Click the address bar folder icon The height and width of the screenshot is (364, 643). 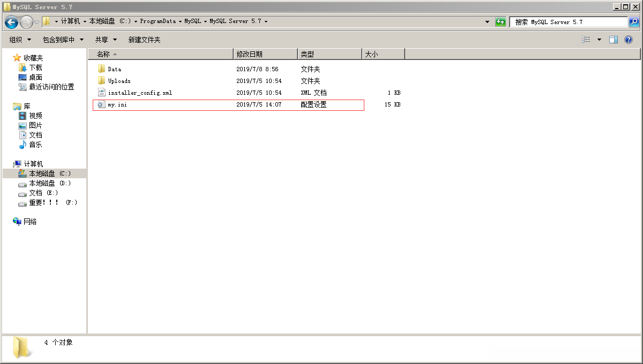coord(47,21)
